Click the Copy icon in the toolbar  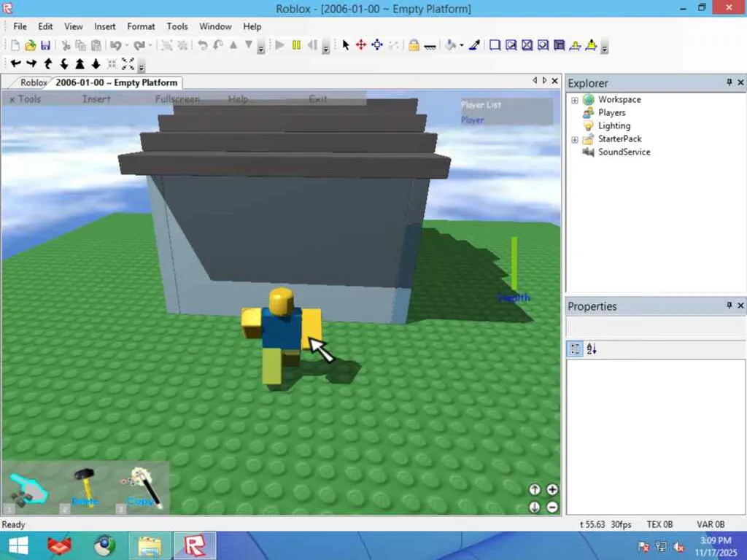click(x=81, y=45)
